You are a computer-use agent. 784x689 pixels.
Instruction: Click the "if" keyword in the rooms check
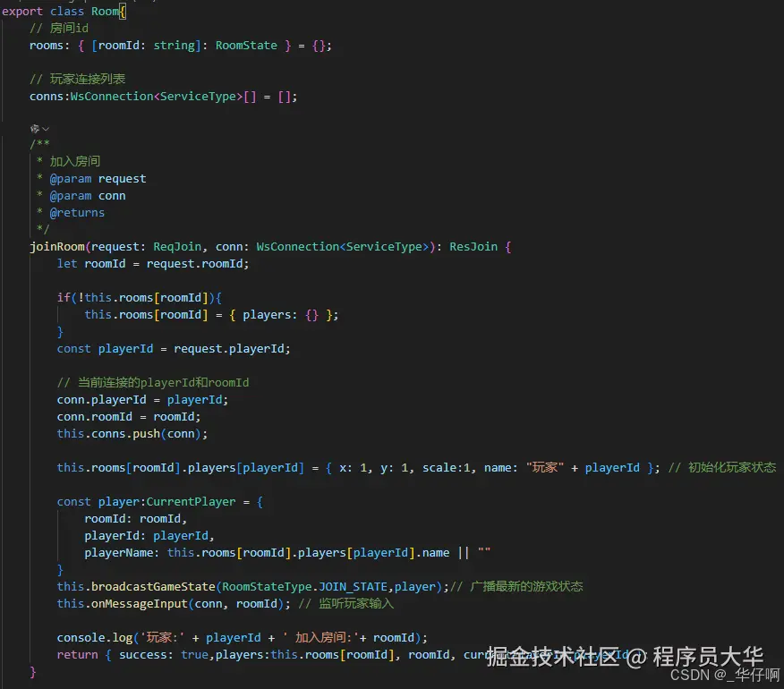click(64, 297)
